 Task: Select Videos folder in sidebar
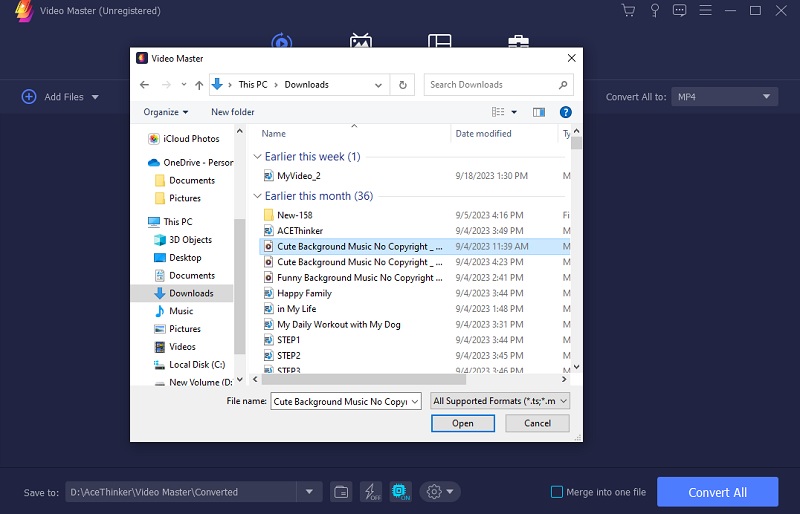(175, 347)
